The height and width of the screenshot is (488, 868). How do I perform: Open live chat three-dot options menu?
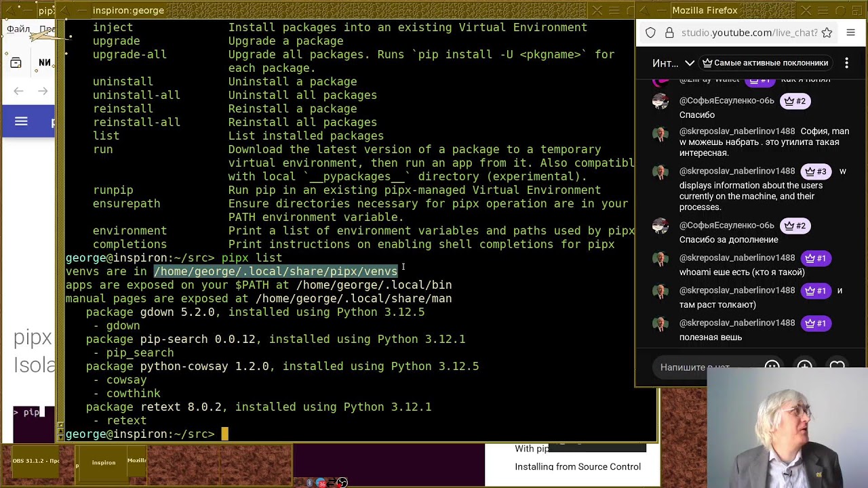coord(846,63)
